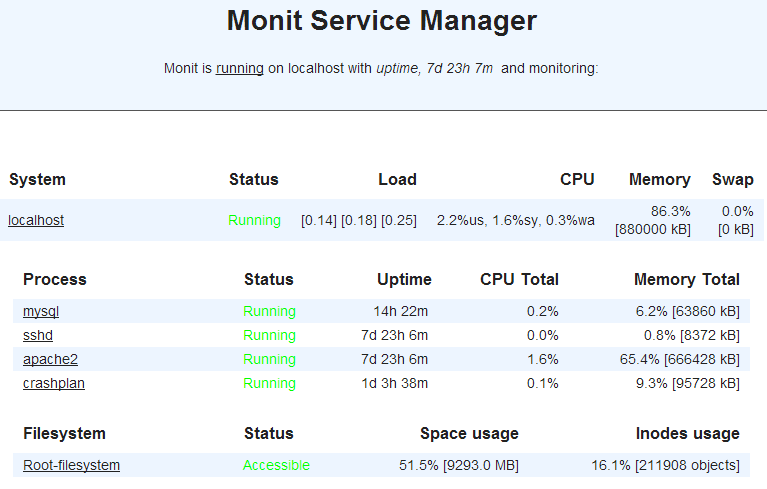This screenshot has width=767, height=489.
Task: Click the mysql uptime 14h 22m
Action: (401, 311)
